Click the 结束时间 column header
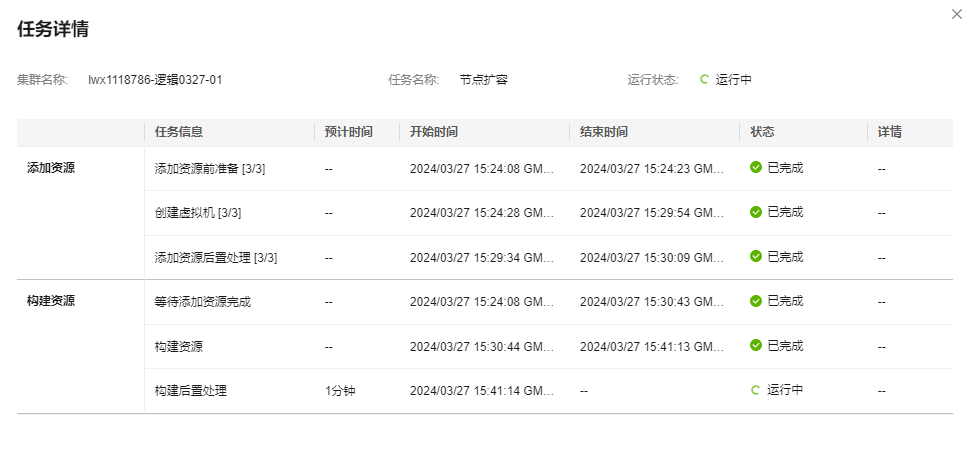Viewport: 963px width, 452px height. pyautogui.click(x=604, y=132)
